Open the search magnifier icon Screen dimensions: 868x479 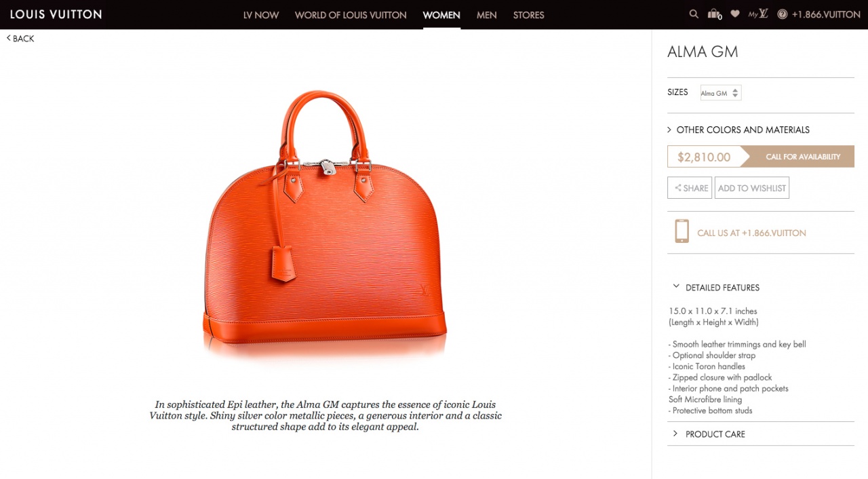point(694,14)
